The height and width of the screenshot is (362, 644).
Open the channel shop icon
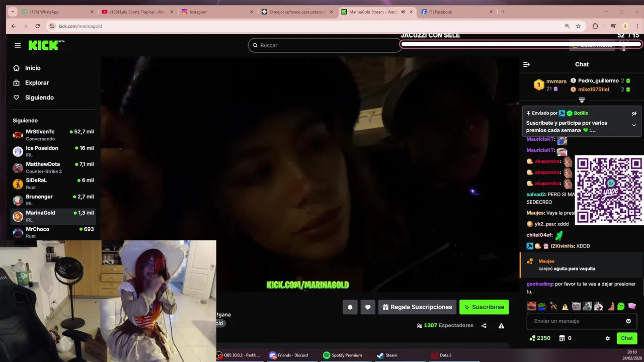(562, 338)
